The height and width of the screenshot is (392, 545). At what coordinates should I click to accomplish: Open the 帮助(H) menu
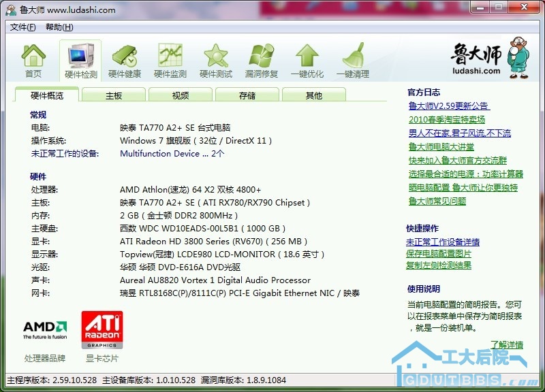[59, 27]
